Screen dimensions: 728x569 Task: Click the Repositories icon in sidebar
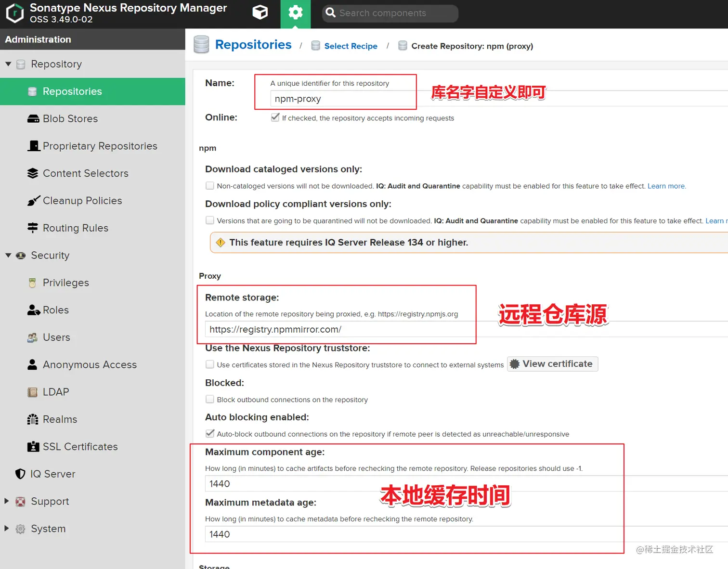pos(32,91)
